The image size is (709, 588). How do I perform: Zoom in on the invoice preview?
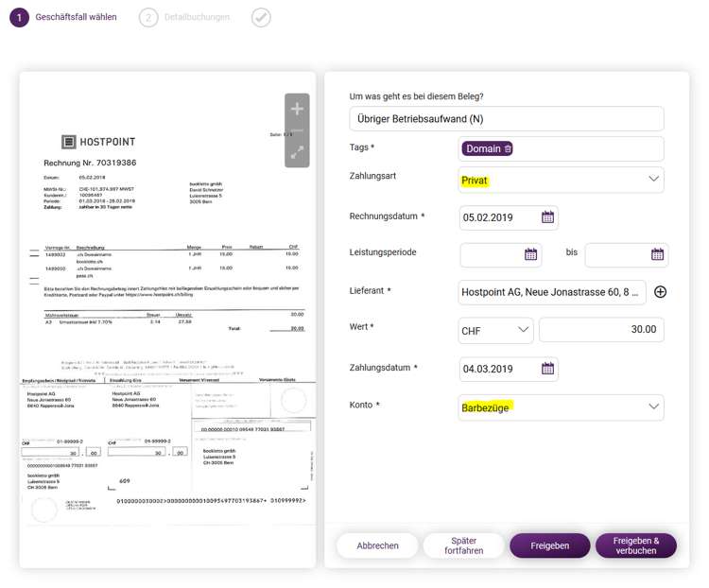point(297,109)
